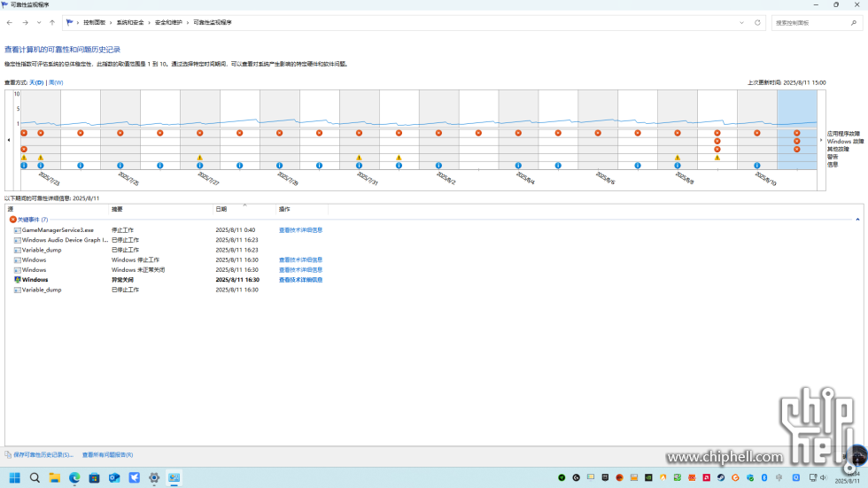868x488 pixels.
Task: Expand the chevron after 安全和维护 in breadcrumb
Action: point(188,23)
